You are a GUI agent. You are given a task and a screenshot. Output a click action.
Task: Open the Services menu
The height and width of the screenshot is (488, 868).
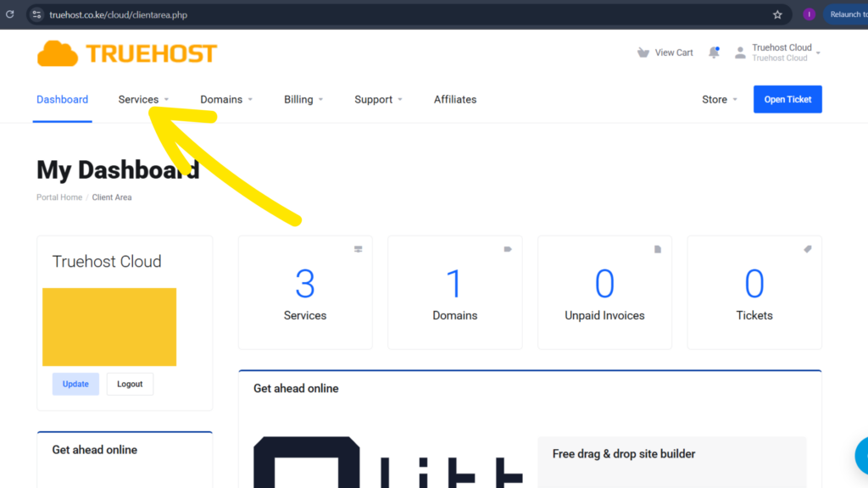143,100
